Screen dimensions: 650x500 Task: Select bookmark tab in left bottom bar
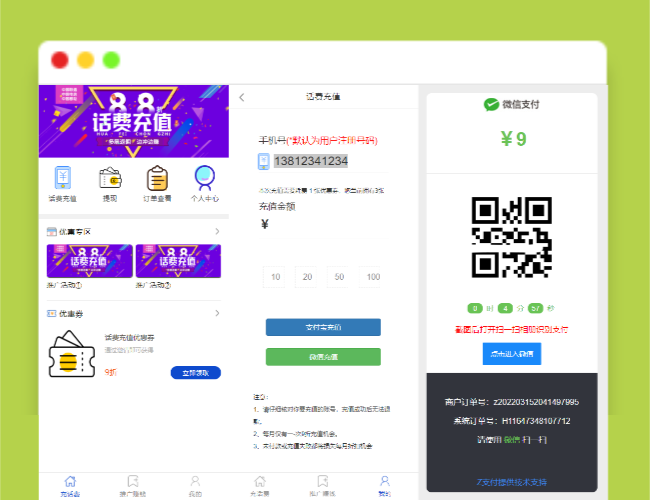(133, 486)
